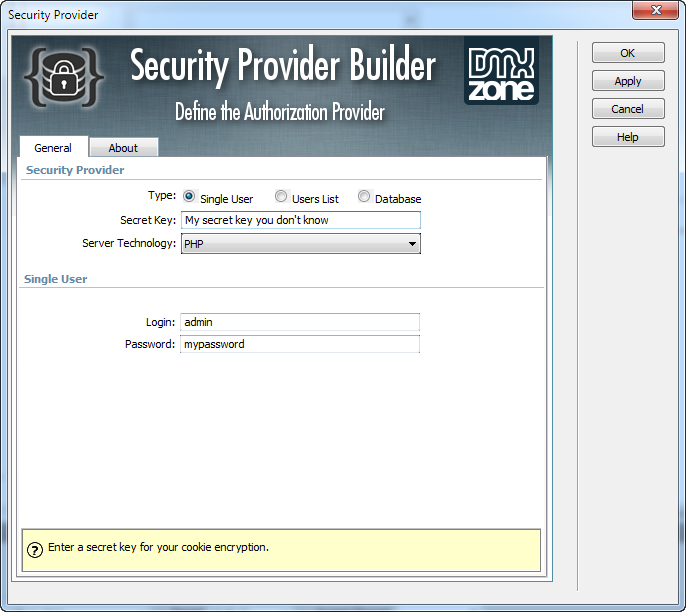This screenshot has width=686, height=612.
Task: Choose the Users List type option
Action: tap(281, 196)
